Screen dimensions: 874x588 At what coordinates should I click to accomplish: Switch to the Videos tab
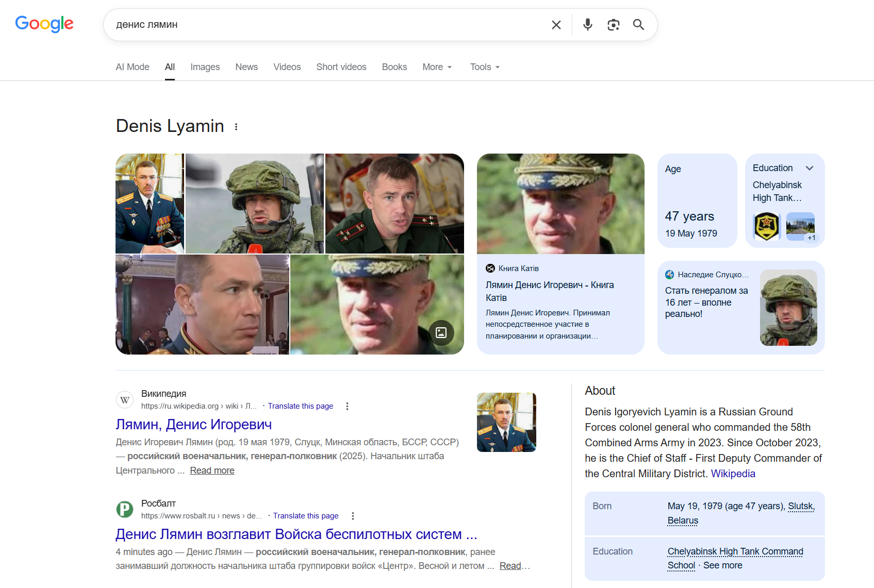287,67
